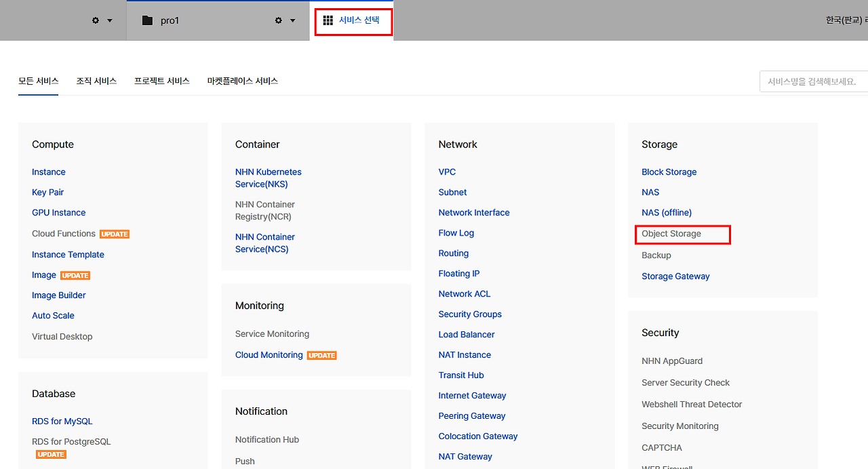Screen dimensions: 868x469
Task: Open NAT Instance service
Action: (465, 355)
